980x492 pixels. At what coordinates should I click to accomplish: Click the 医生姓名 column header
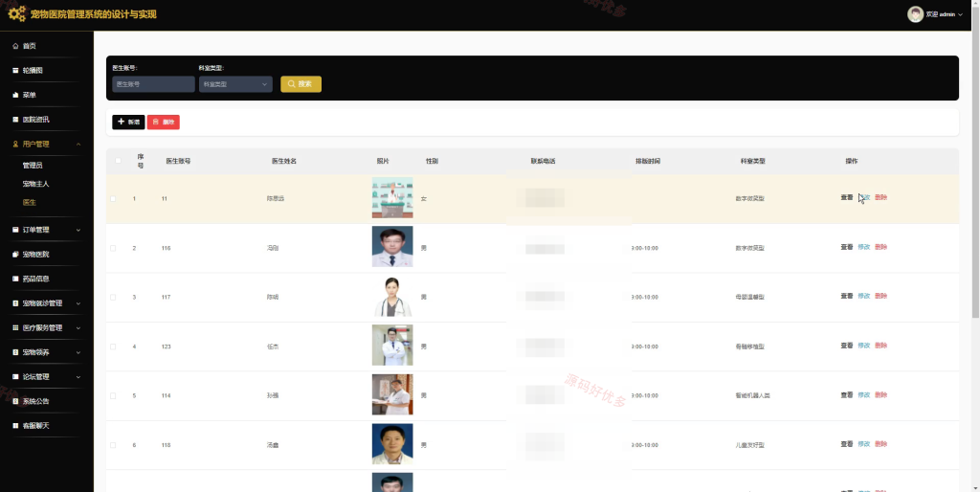pos(283,162)
